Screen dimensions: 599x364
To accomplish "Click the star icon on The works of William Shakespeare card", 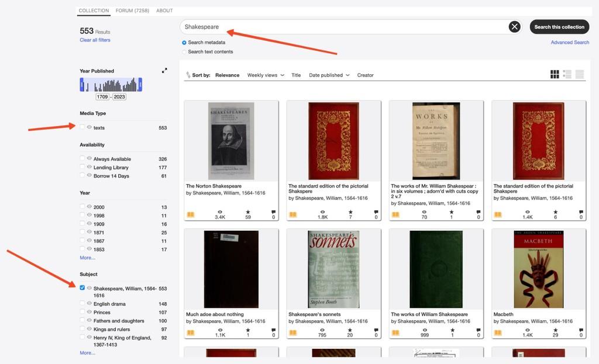I will coord(452,330).
